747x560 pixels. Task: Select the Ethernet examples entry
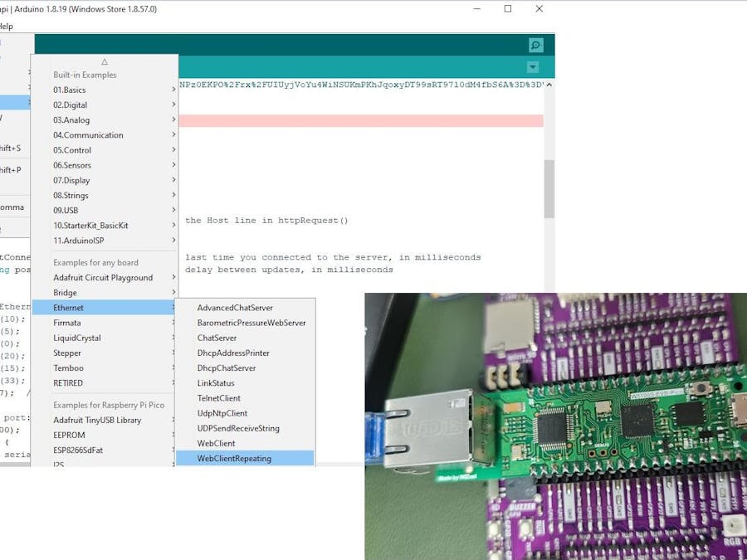[105, 308]
